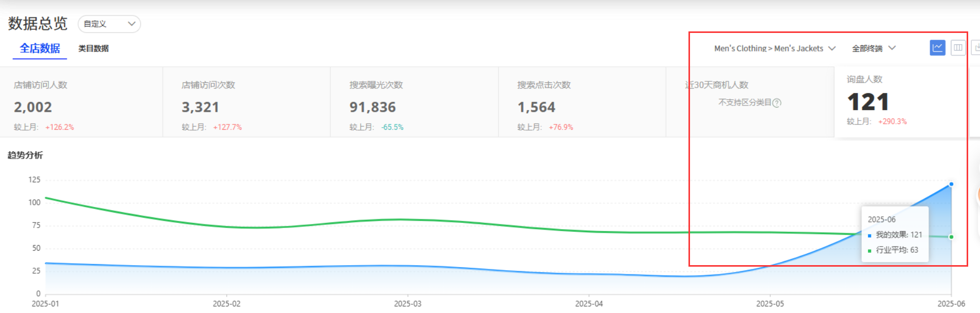This screenshot has width=980, height=313.
Task: Select the 店铺访问人数 metric card
Action: (81, 102)
